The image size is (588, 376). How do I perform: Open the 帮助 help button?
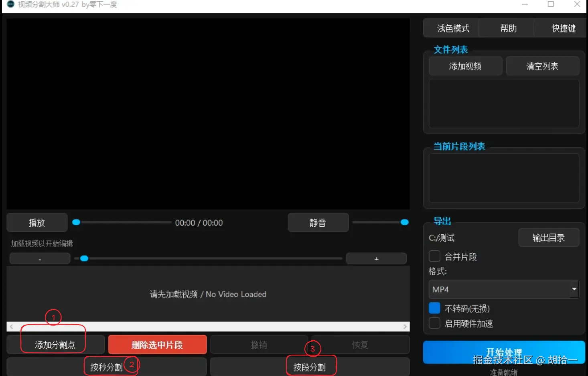coord(507,28)
